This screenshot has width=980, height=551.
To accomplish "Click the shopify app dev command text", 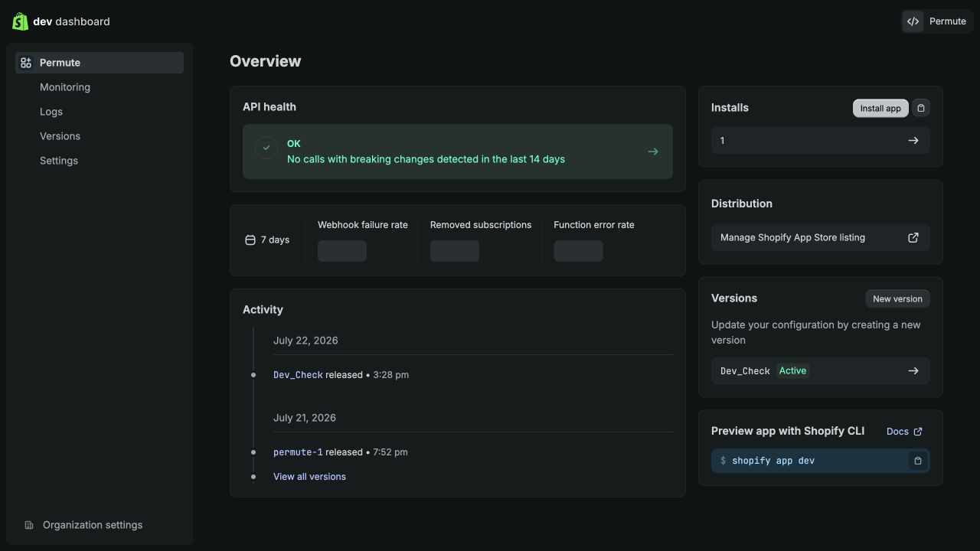I will pyautogui.click(x=773, y=461).
